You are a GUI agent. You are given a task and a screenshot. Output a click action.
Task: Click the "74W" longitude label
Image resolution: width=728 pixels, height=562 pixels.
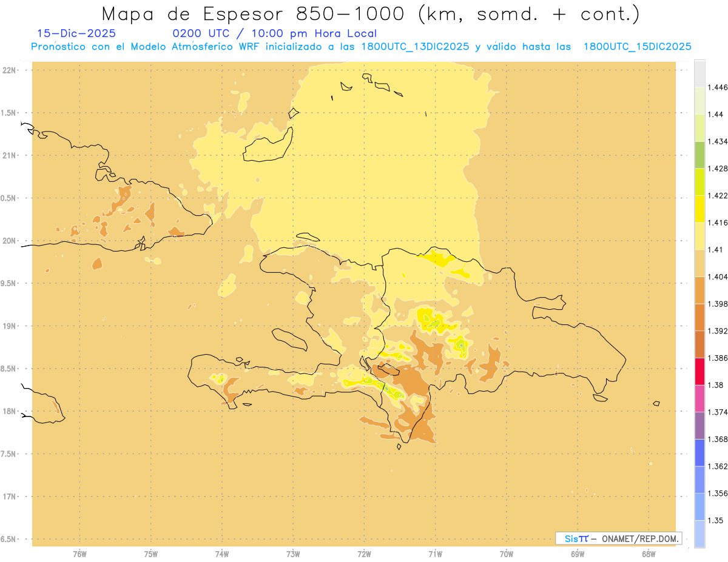point(222,554)
